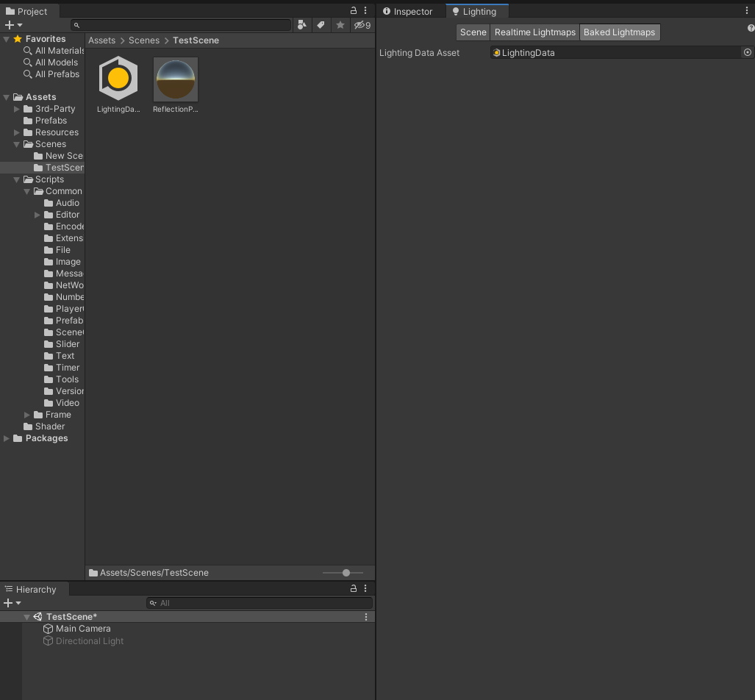Select the Baked Lightmaps tab
Image resolution: width=755 pixels, height=700 pixels.
(x=620, y=32)
